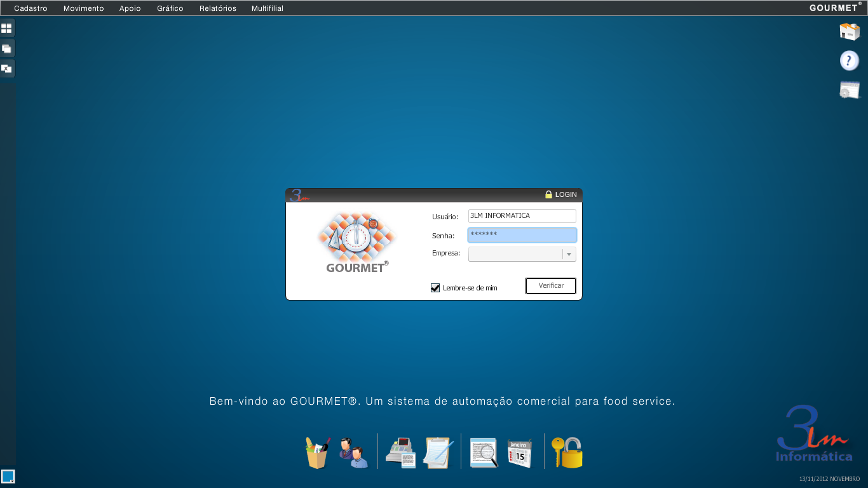Click the Verificar button
The image size is (868, 488).
[551, 286]
